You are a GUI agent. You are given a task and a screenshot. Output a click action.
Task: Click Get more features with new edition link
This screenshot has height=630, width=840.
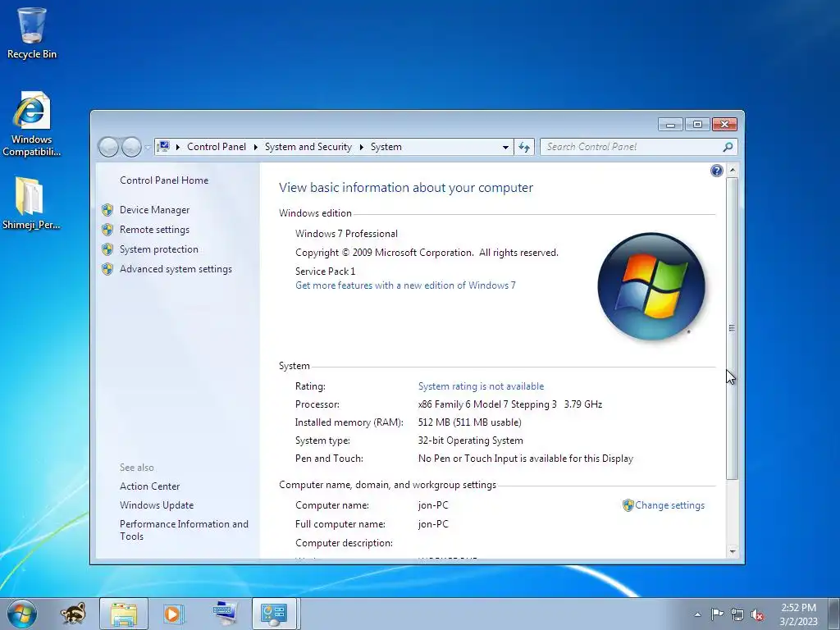click(x=405, y=285)
